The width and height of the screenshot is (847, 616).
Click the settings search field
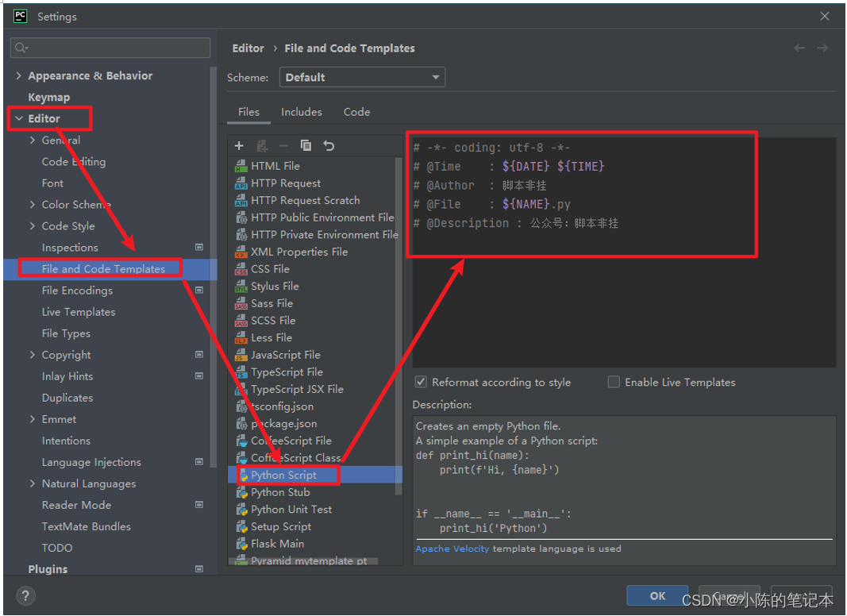coord(110,48)
